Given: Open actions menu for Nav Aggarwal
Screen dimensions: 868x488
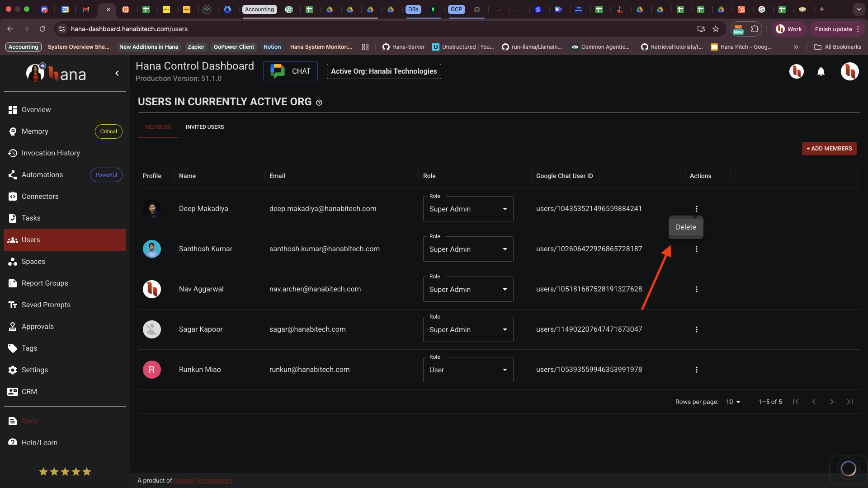Looking at the screenshot, I should pyautogui.click(x=697, y=289).
